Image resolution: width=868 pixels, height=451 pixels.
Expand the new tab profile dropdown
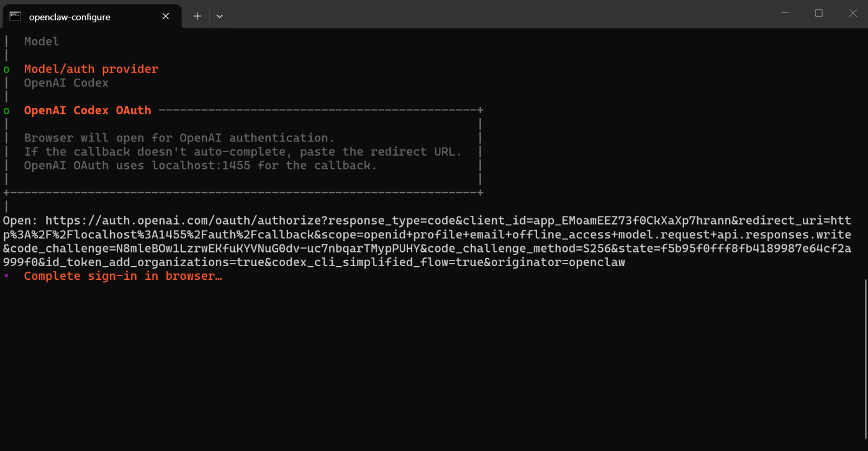click(219, 16)
